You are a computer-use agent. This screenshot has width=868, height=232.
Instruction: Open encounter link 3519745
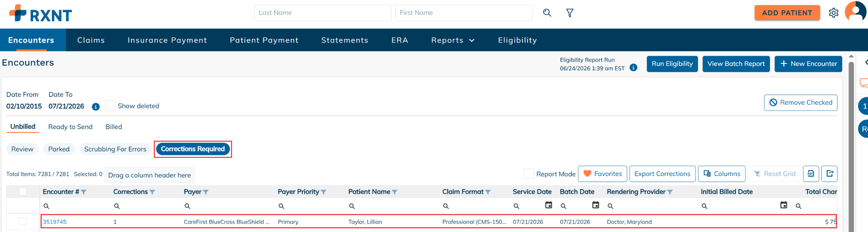click(55, 222)
